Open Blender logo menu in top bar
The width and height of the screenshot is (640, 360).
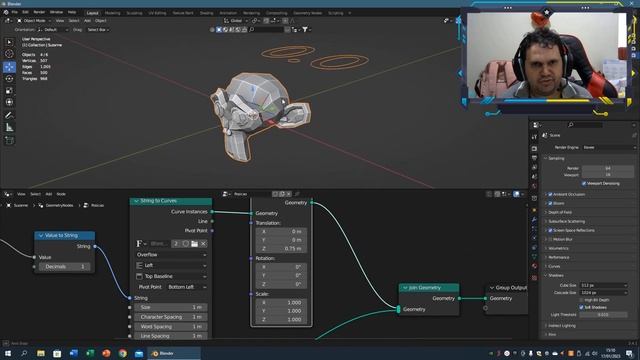click(6, 13)
